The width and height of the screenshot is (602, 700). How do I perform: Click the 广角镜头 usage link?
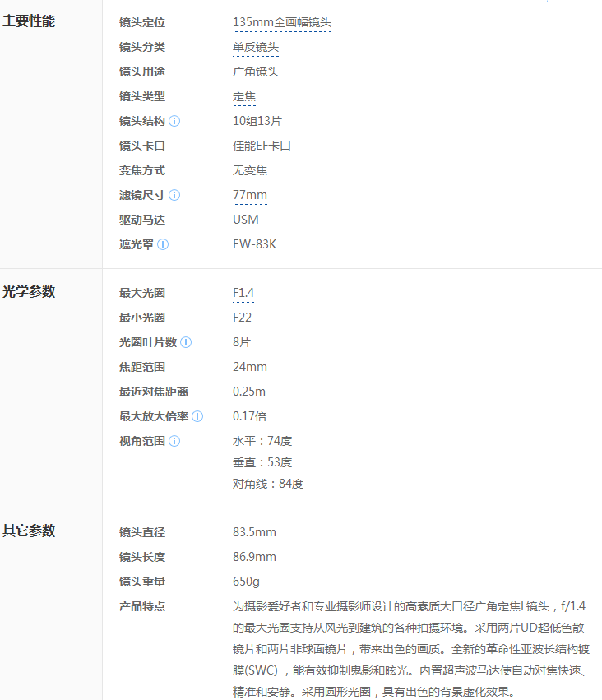click(x=256, y=72)
